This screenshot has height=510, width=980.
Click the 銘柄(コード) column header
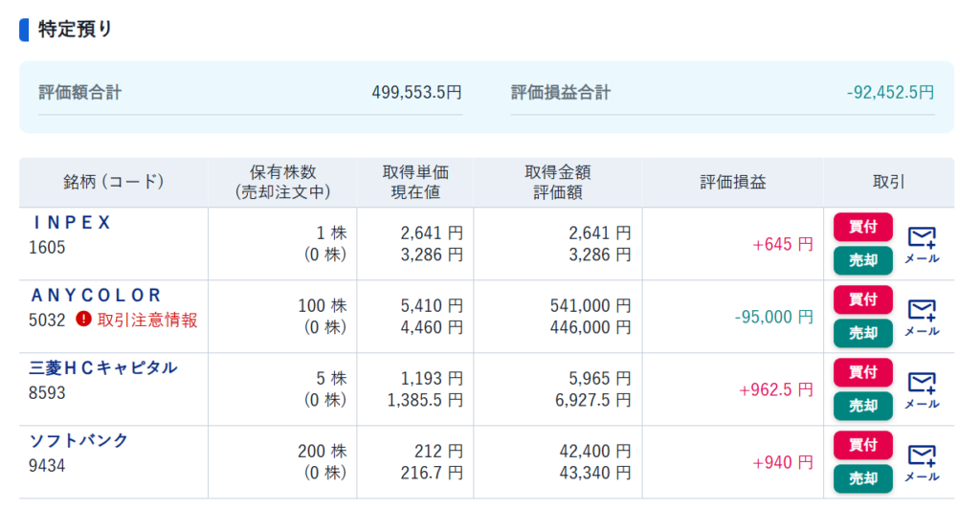(x=114, y=183)
